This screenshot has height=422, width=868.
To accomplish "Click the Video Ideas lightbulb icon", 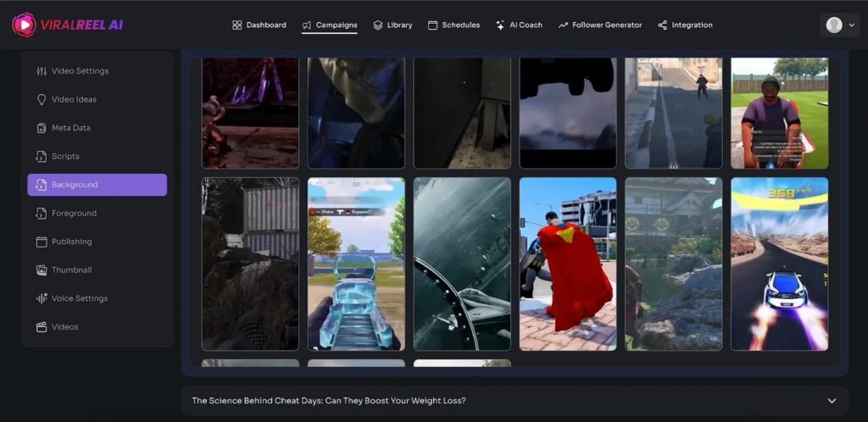I will tap(42, 99).
